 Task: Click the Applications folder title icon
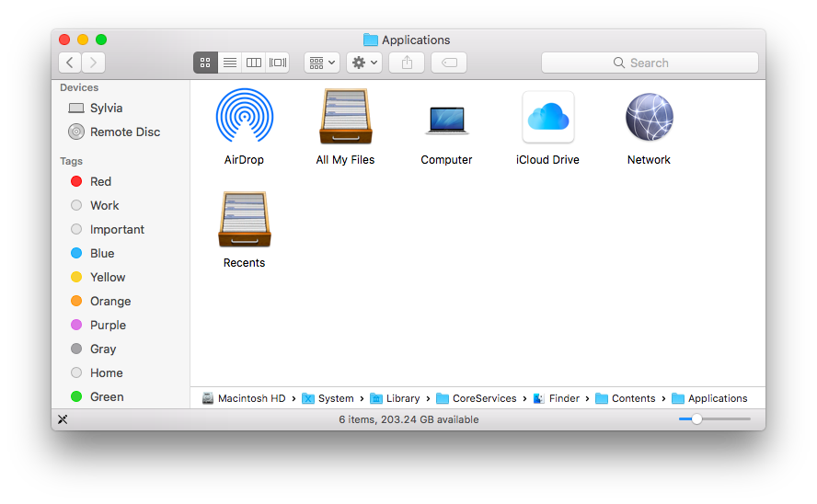(371, 40)
